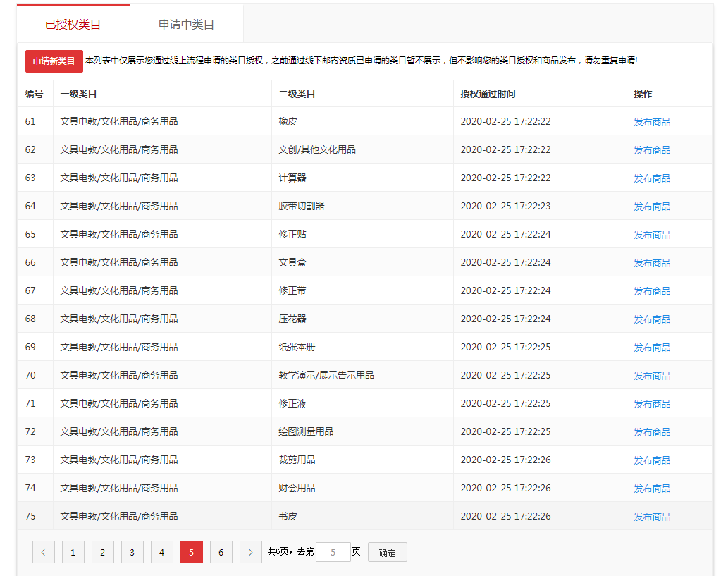Click 发布商品 for 书皮 category
Viewport: 728px width, 576px height.
point(651,516)
